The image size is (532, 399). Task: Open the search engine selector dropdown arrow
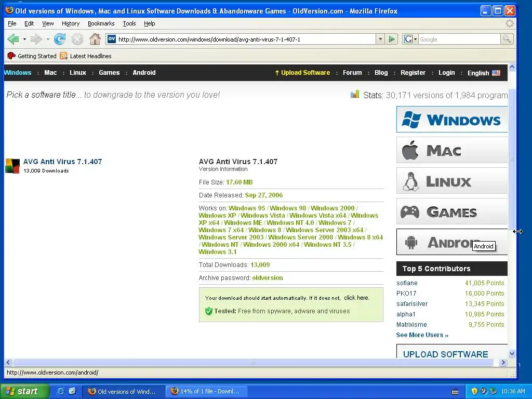[x=415, y=39]
